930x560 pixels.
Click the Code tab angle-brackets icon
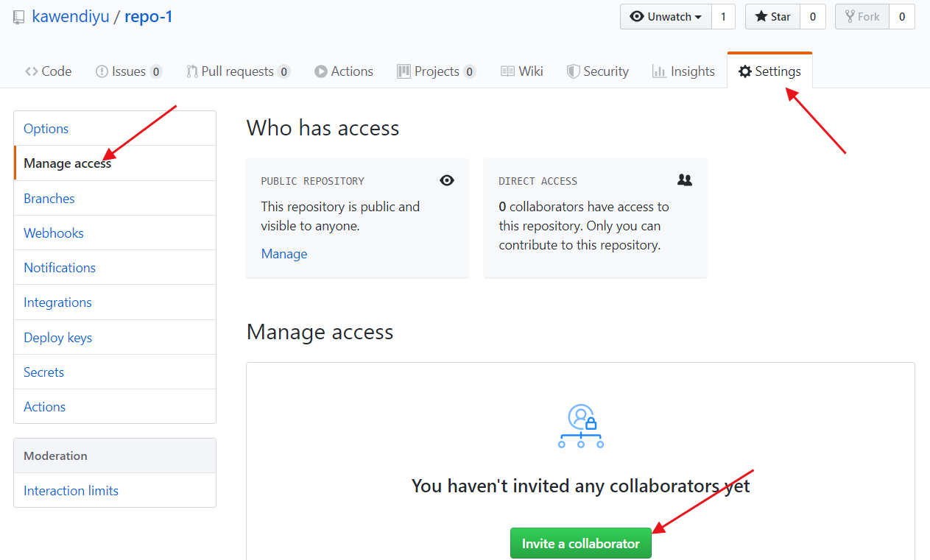(31, 71)
